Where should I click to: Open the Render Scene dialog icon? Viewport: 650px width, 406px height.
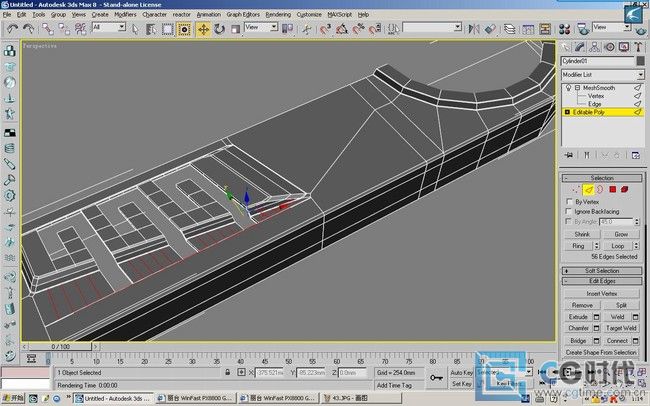tap(583, 29)
